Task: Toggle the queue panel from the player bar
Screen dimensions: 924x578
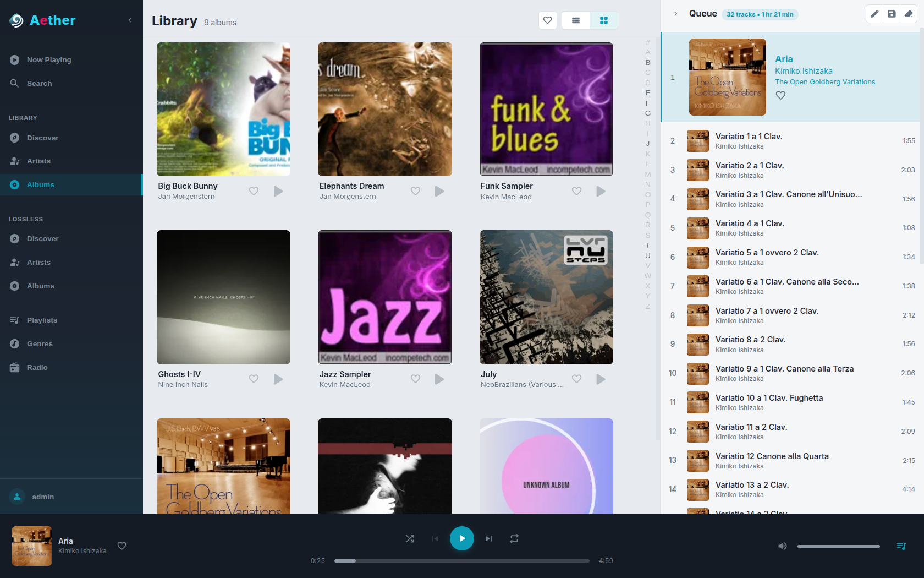Action: 901,546
